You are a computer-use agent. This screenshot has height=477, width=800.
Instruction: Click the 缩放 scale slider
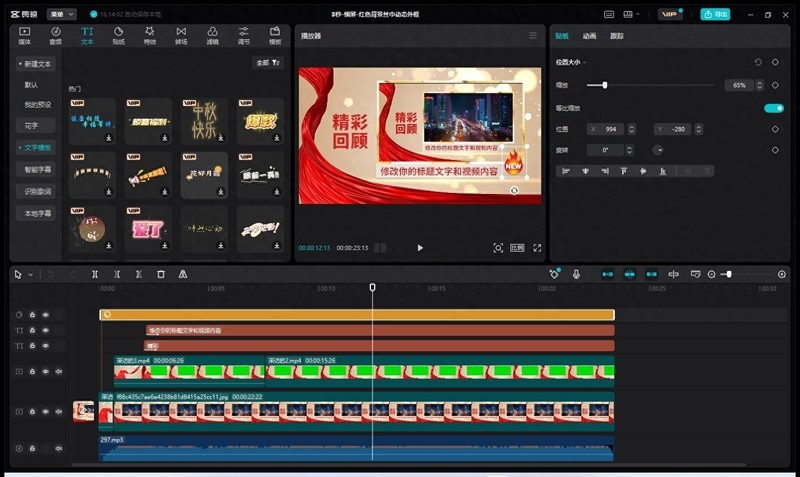(604, 85)
